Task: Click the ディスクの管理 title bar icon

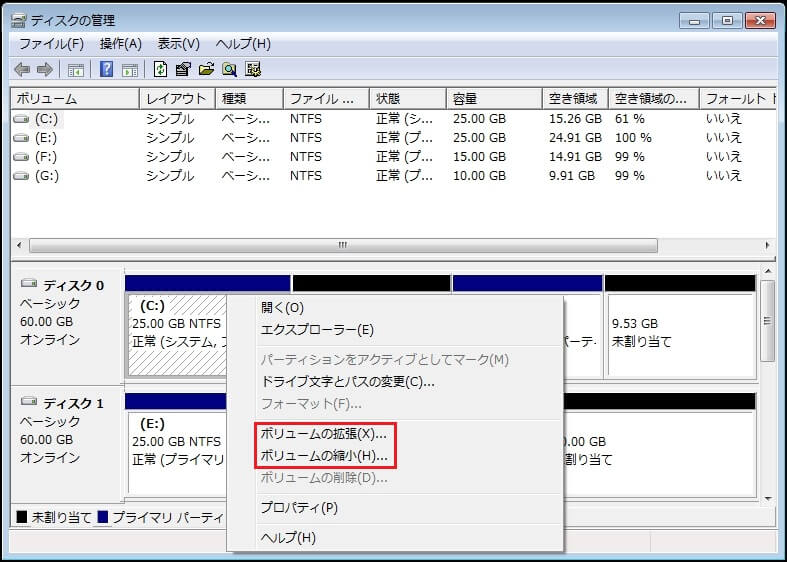Action: (19, 21)
